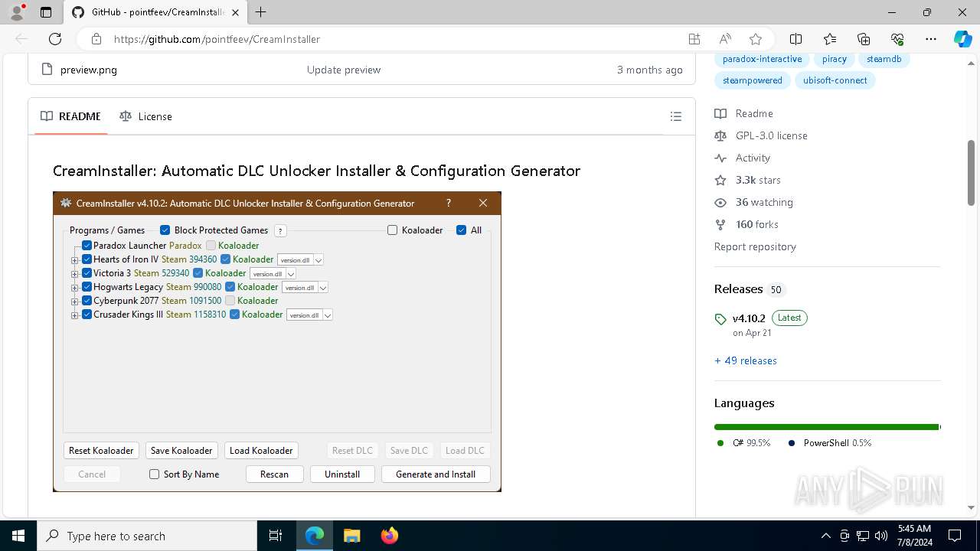This screenshot has width=980, height=551.
Task: View the GPL-3.0 license link
Action: click(771, 135)
